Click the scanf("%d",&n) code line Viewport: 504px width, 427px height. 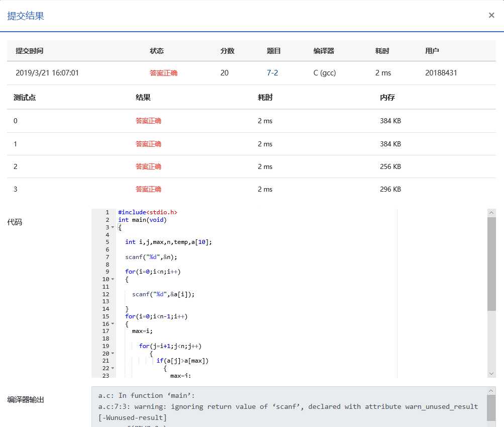[x=151, y=257]
